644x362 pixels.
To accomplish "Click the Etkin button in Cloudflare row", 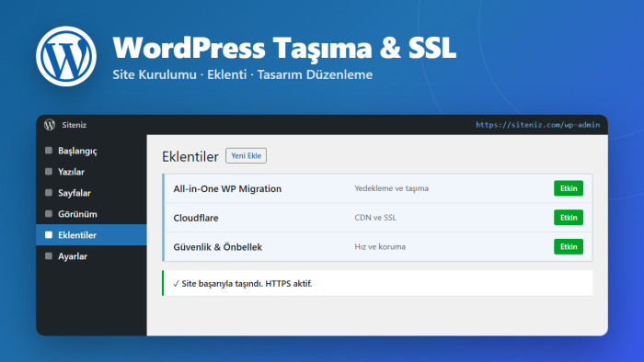I will point(569,217).
